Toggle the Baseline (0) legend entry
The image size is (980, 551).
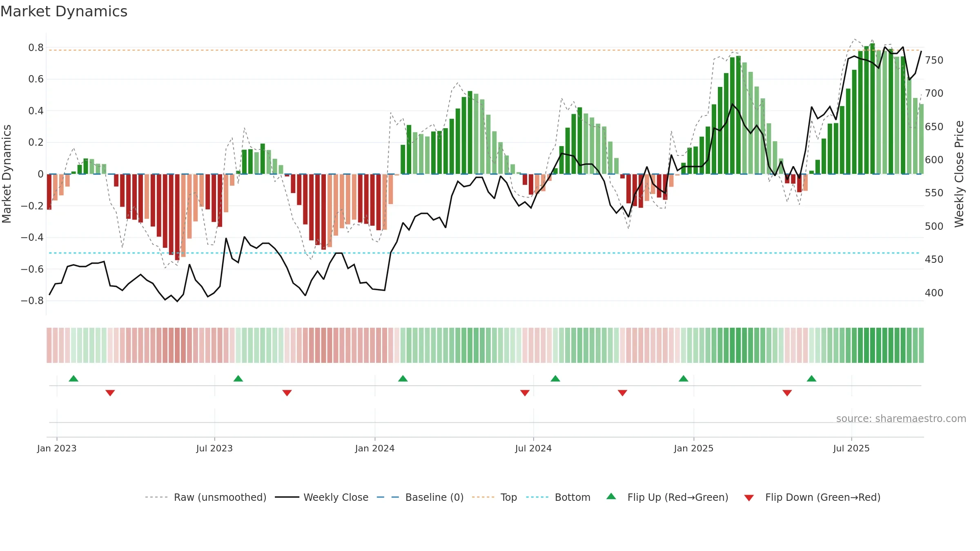pos(420,497)
